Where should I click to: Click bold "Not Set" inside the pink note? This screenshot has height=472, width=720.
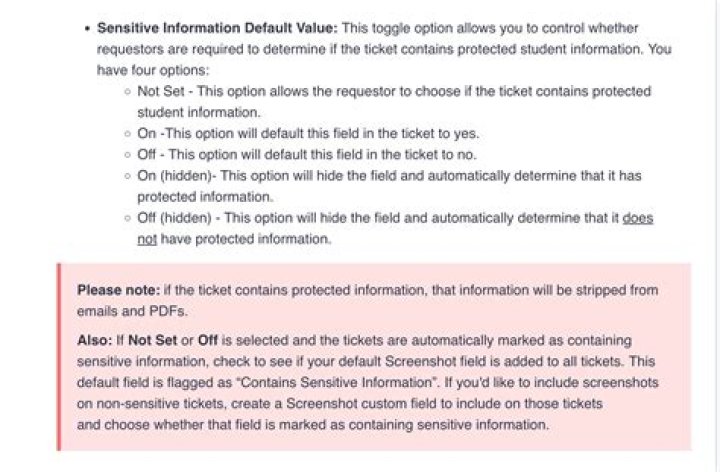coord(152,340)
